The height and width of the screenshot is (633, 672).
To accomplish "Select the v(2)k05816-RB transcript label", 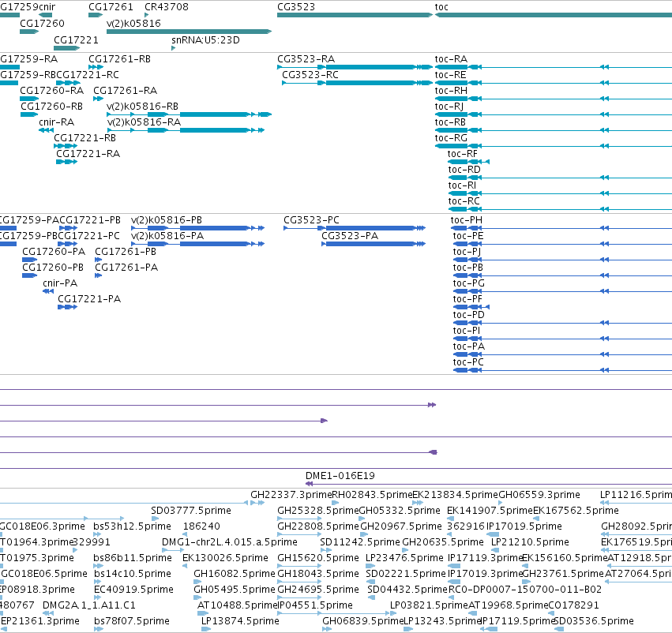I will pyautogui.click(x=142, y=107).
